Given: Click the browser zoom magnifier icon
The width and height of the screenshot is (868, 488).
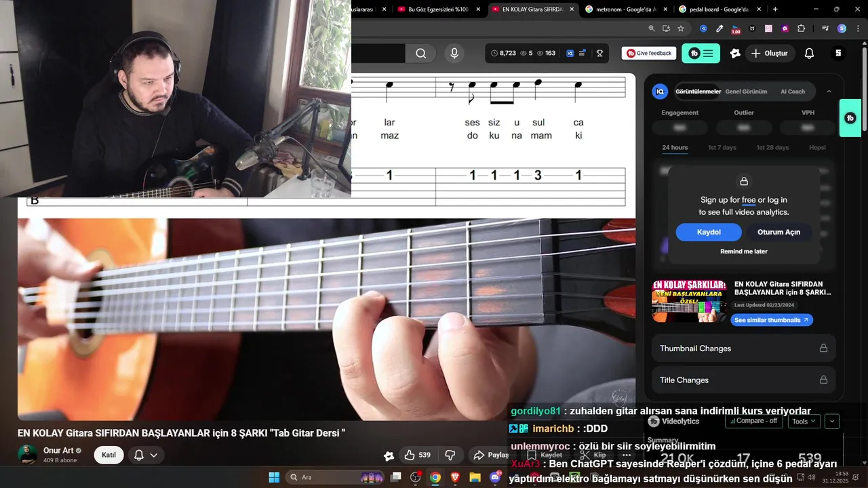Looking at the screenshot, I should [x=652, y=28].
